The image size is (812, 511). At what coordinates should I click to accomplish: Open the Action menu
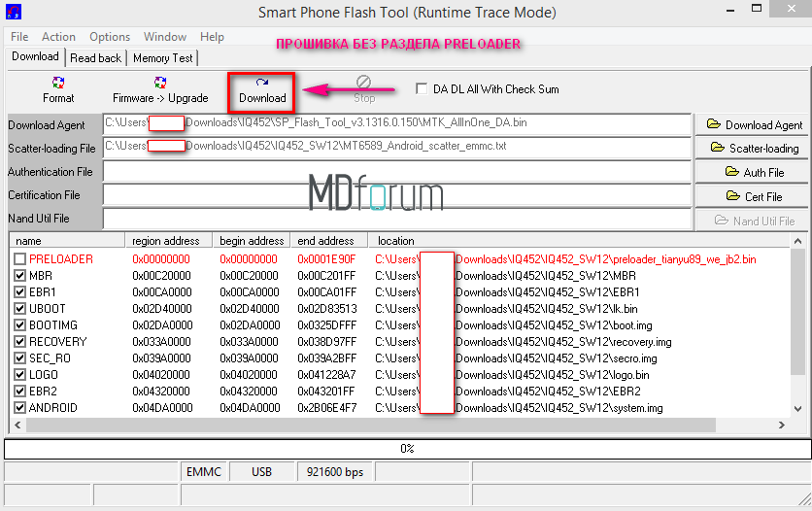tap(58, 37)
